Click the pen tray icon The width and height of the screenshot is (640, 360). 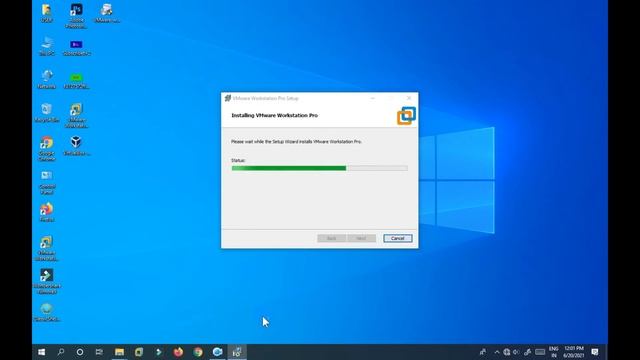coord(527,352)
